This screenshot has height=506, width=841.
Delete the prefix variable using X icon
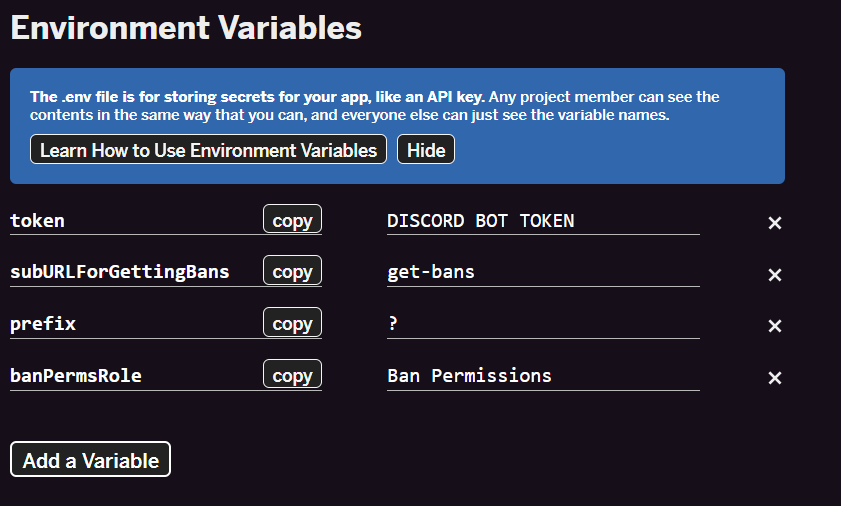coord(774,326)
